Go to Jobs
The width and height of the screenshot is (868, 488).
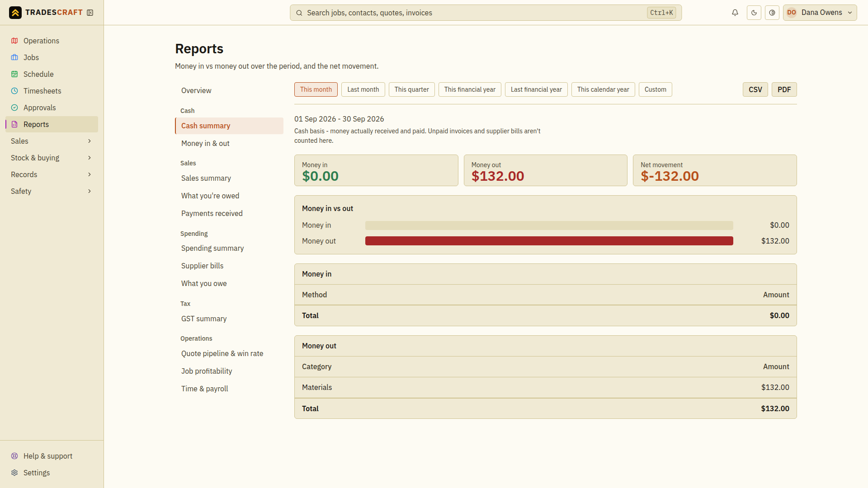tap(52, 57)
